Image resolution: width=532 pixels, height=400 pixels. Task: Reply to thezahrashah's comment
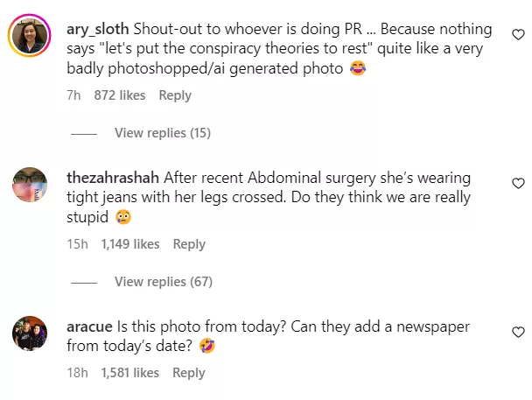pyautogui.click(x=189, y=244)
